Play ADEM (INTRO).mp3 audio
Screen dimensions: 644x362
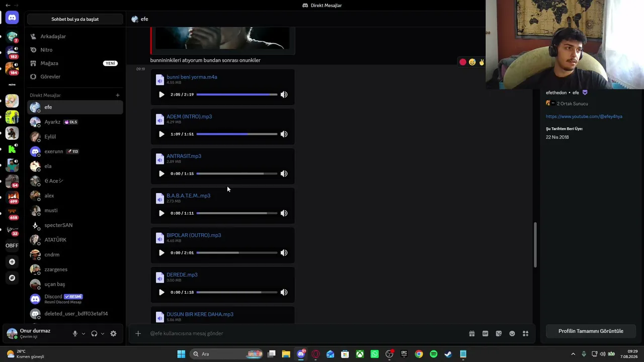click(x=162, y=134)
